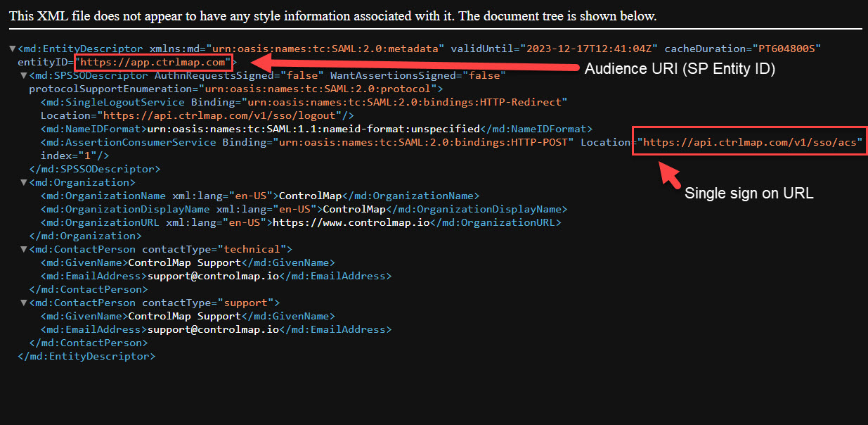Screen dimensions: 868x425
Task: Click the NameIDFormat unspecified text
Action: (x=313, y=129)
